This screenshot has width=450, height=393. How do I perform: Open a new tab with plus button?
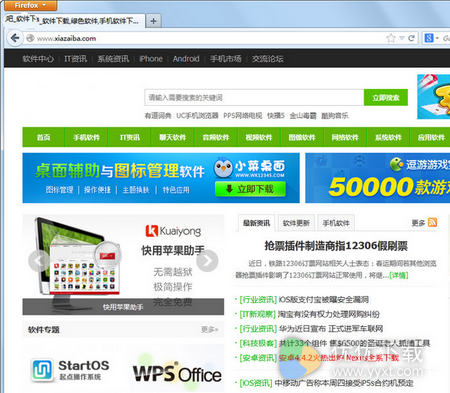[153, 21]
